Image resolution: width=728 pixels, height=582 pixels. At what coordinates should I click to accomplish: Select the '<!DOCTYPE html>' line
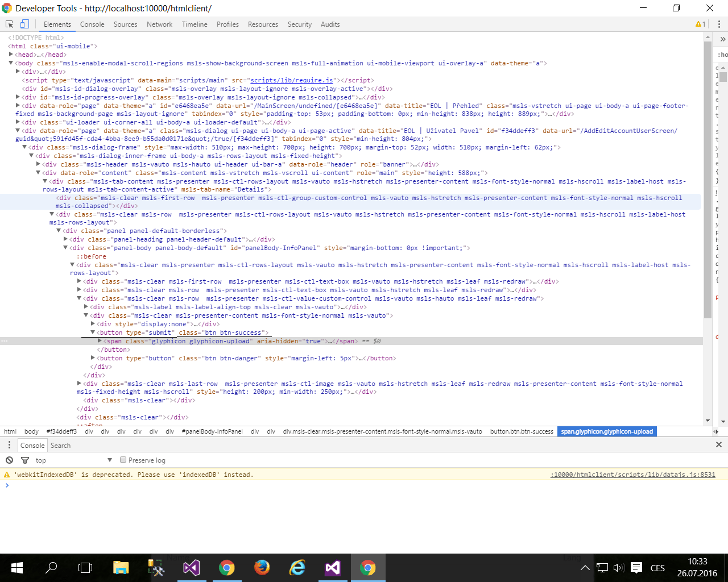pos(36,38)
